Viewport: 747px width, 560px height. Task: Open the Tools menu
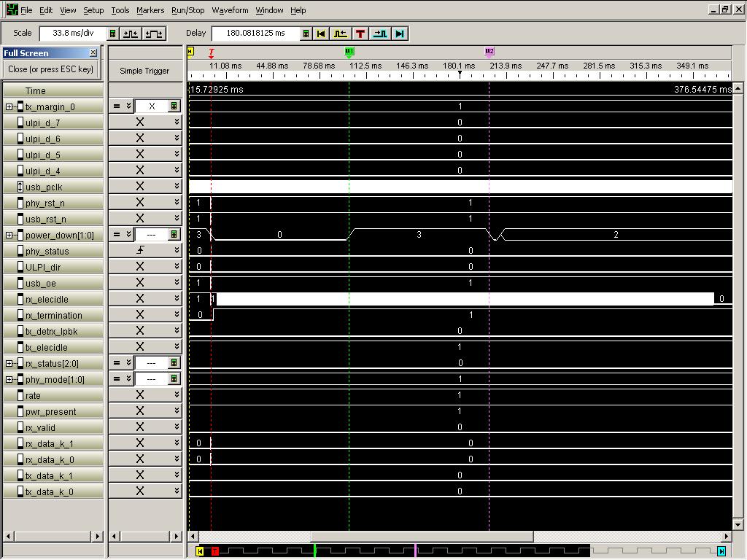[x=120, y=10]
